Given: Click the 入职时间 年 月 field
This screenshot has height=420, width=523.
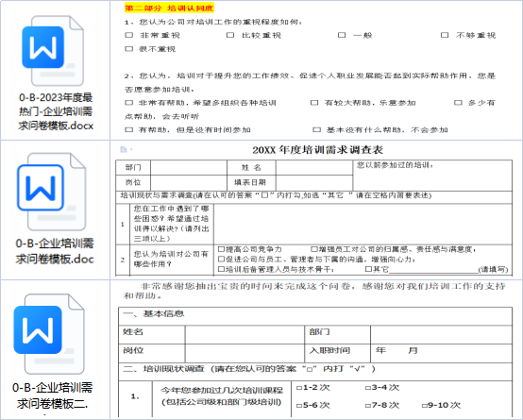Looking at the screenshot, I should pos(441,353).
